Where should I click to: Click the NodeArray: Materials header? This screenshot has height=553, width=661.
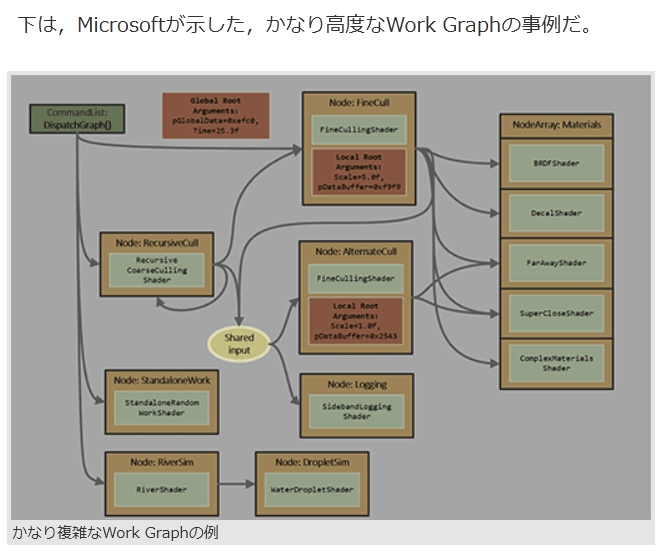pos(556,125)
